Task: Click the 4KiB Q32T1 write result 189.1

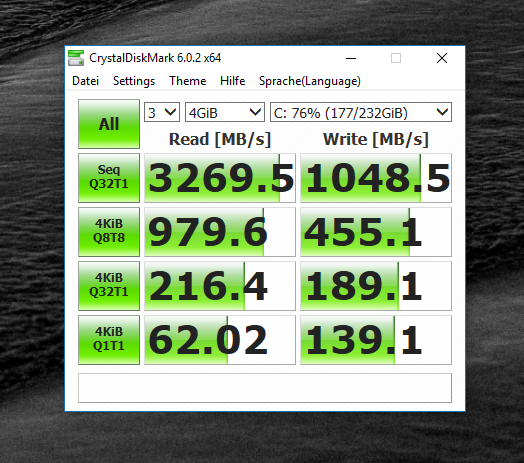Action: [x=376, y=286]
